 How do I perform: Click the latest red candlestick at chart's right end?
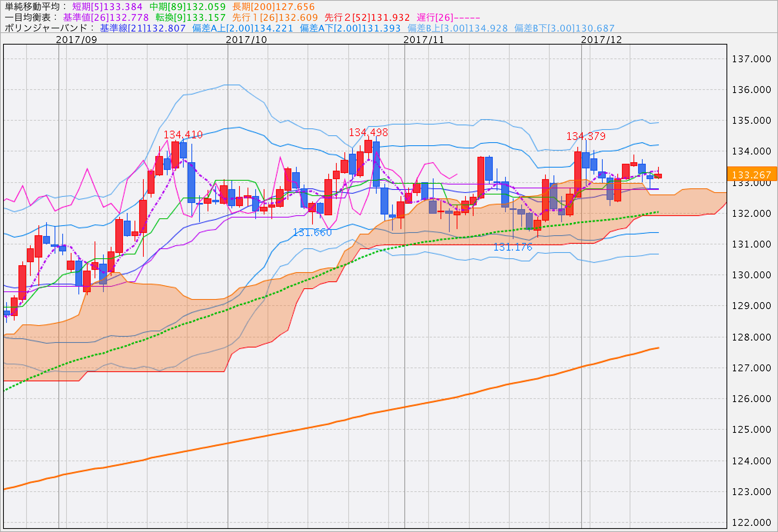(x=658, y=175)
